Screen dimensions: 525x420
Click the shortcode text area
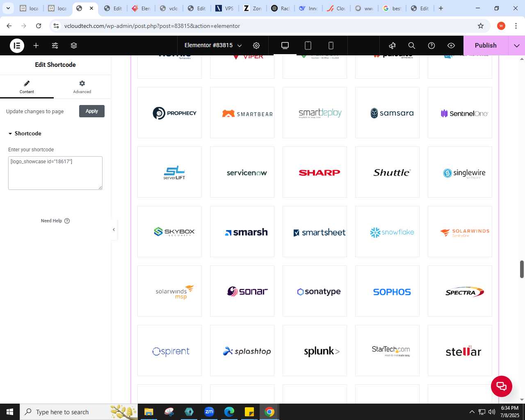55,173
